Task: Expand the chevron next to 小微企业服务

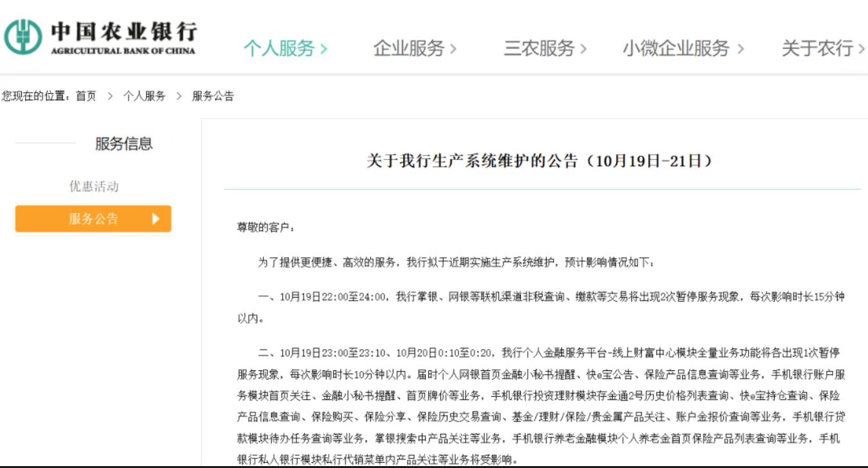Action: click(740, 49)
